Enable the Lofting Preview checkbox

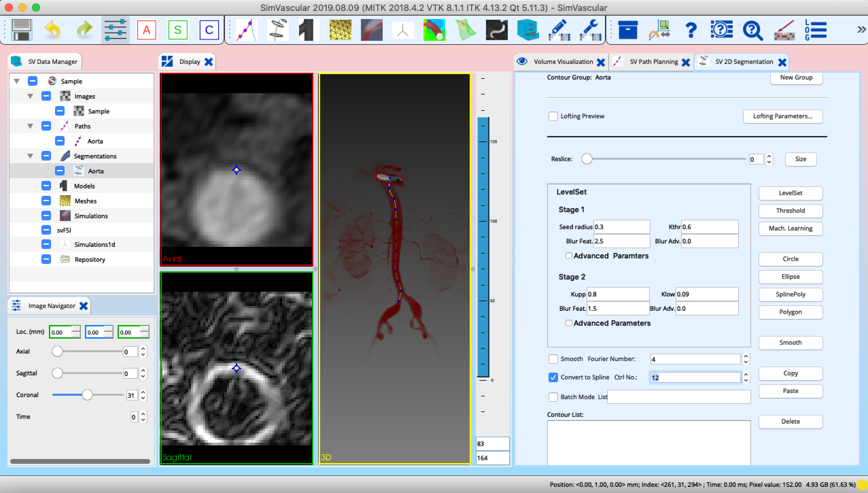553,116
